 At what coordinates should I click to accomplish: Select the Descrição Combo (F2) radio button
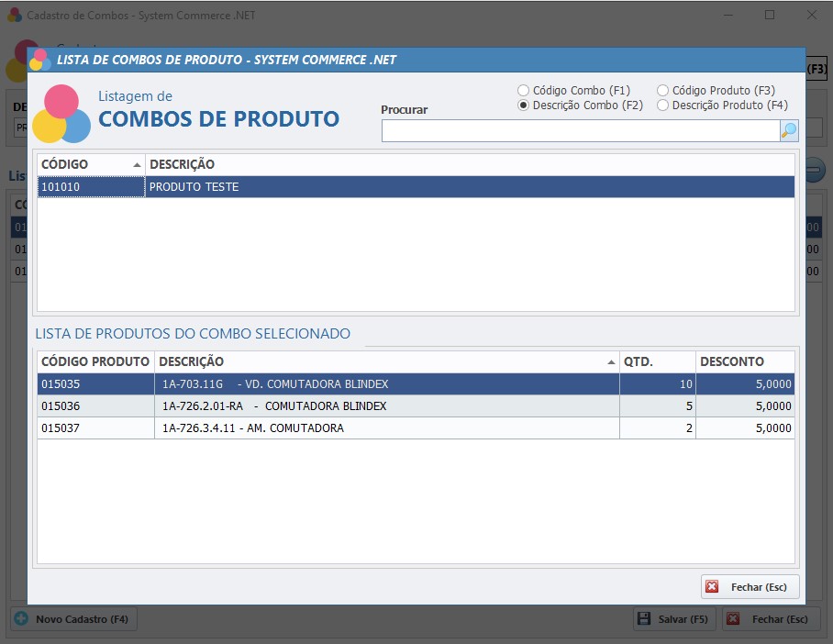524,105
